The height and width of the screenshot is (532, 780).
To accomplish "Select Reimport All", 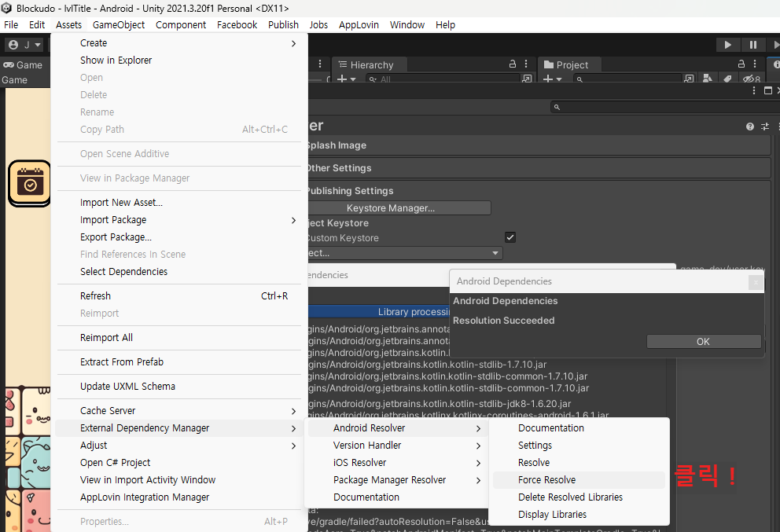I will pos(179,338).
